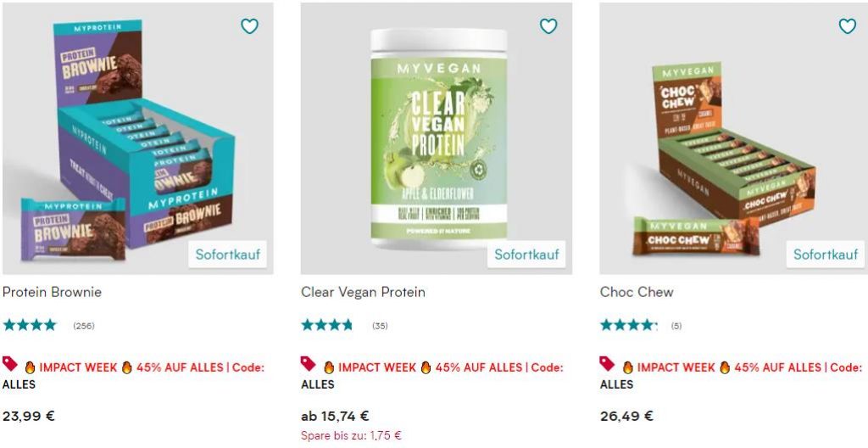
Task: Open the Protein Brownie box product image
Action: pyautogui.click(x=138, y=138)
